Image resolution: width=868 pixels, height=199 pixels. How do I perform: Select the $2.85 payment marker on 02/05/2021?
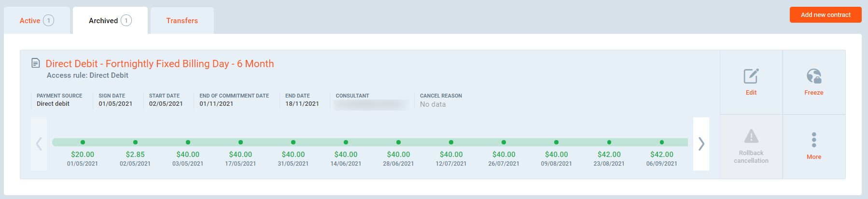[x=135, y=142]
